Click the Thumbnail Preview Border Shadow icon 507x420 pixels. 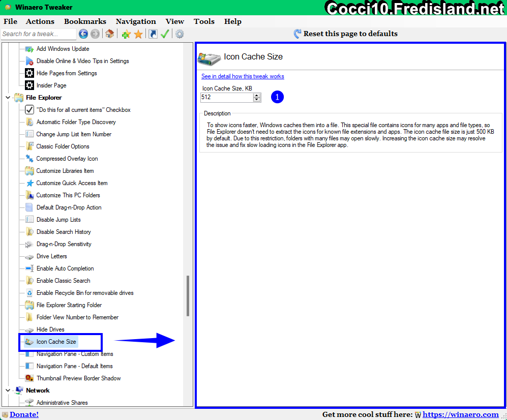29,378
